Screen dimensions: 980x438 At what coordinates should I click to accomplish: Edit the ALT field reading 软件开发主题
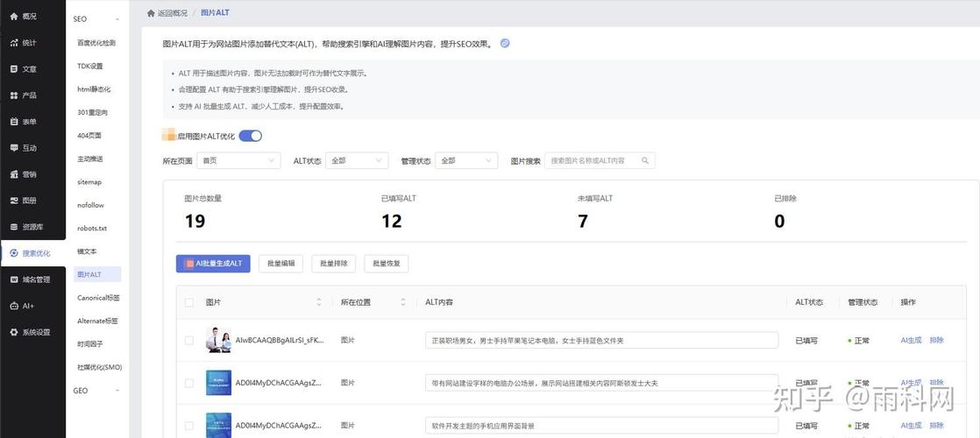tap(601, 426)
